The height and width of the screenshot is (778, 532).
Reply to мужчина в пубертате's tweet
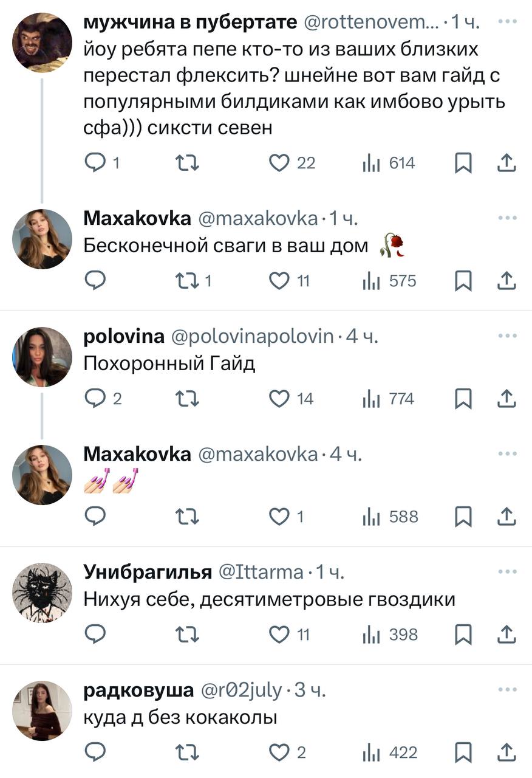pyautogui.click(x=95, y=162)
